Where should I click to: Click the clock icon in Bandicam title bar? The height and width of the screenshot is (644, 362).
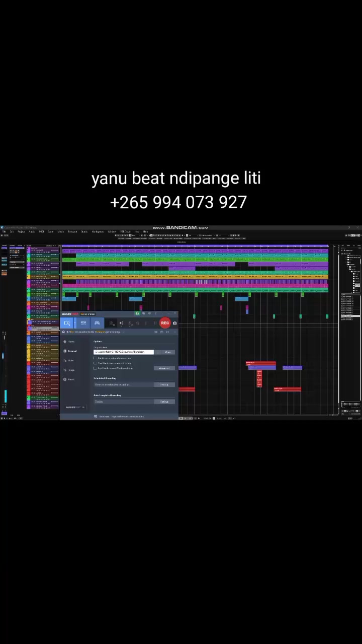(149, 313)
